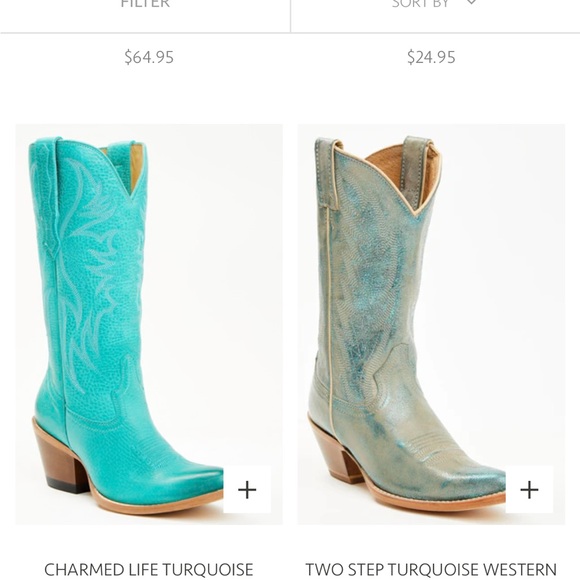Click the pull strap on the metallic boot
The width and height of the screenshot is (580, 580).
pos(416,172)
